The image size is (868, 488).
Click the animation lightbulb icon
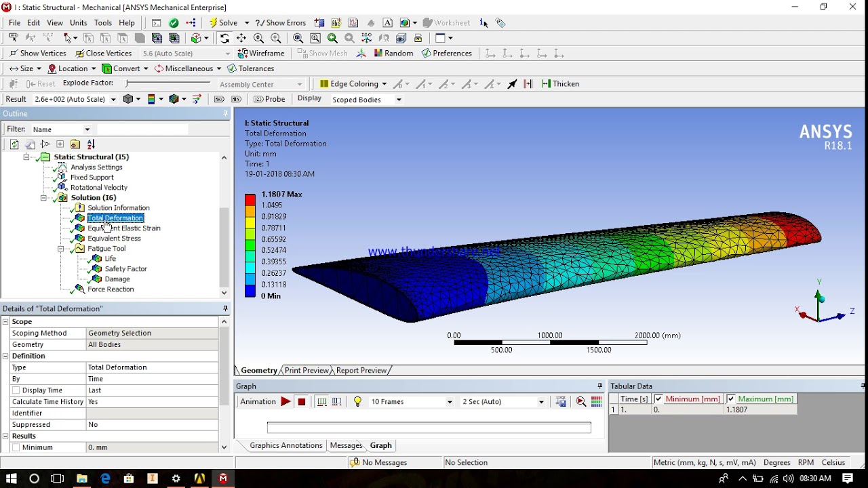pyautogui.click(x=357, y=402)
